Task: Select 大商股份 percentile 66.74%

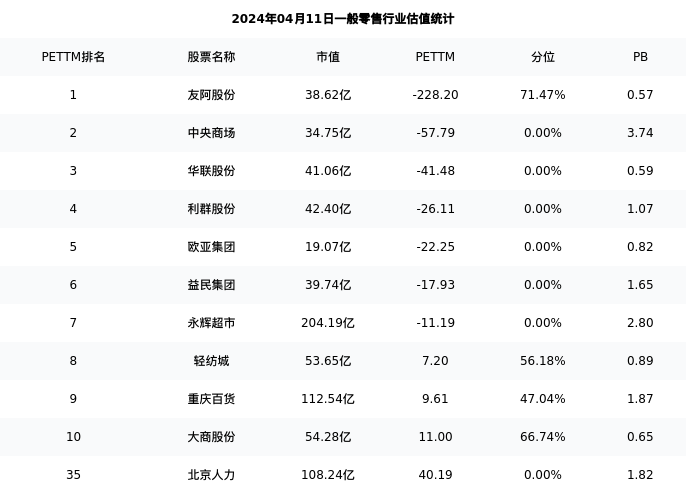Action: 543,437
